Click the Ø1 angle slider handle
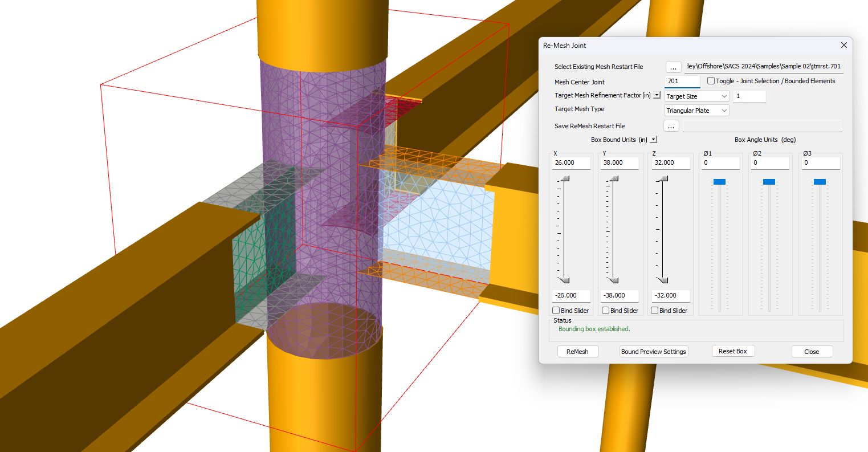 point(719,182)
